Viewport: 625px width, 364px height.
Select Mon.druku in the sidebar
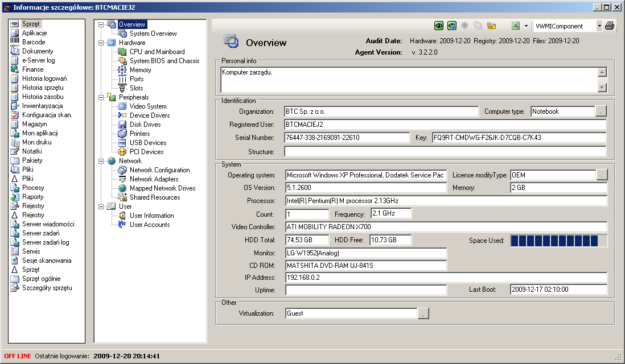[x=36, y=142]
